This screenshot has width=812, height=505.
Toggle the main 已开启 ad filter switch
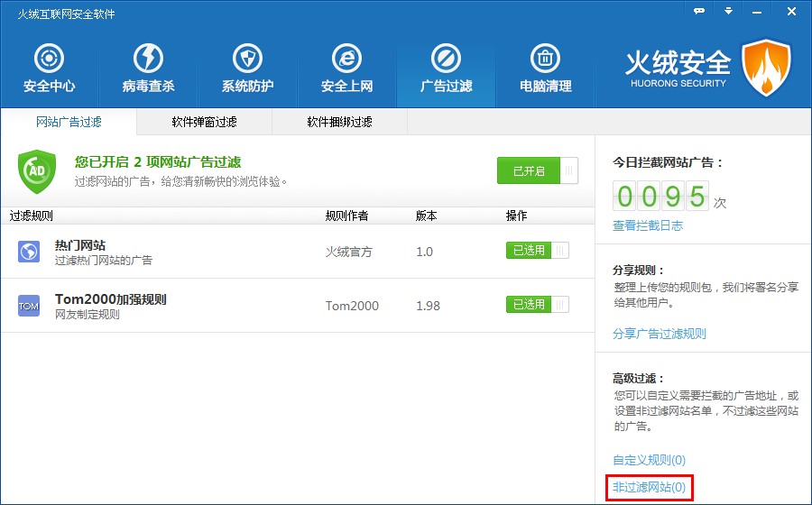pos(538,170)
